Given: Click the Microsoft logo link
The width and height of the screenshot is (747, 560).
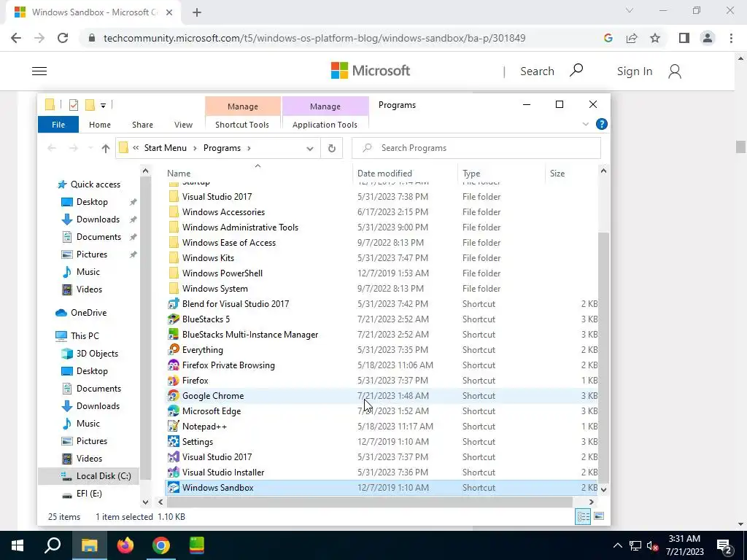Looking at the screenshot, I should tap(370, 71).
